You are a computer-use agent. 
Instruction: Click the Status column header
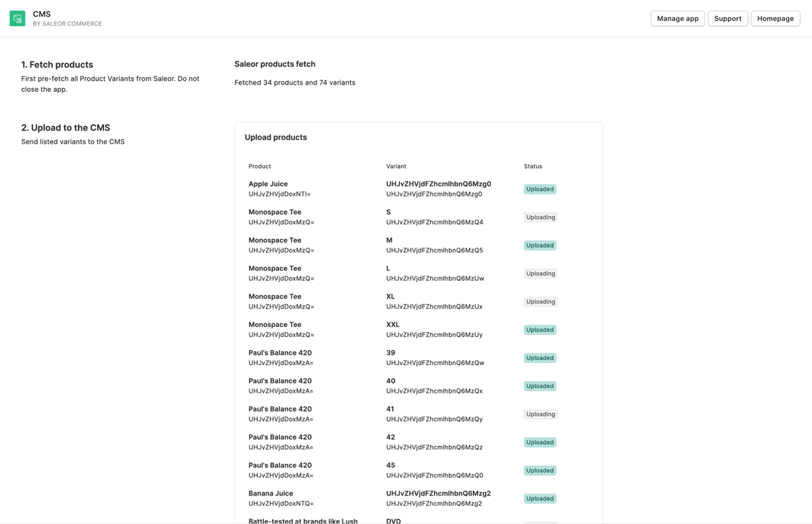pos(533,166)
